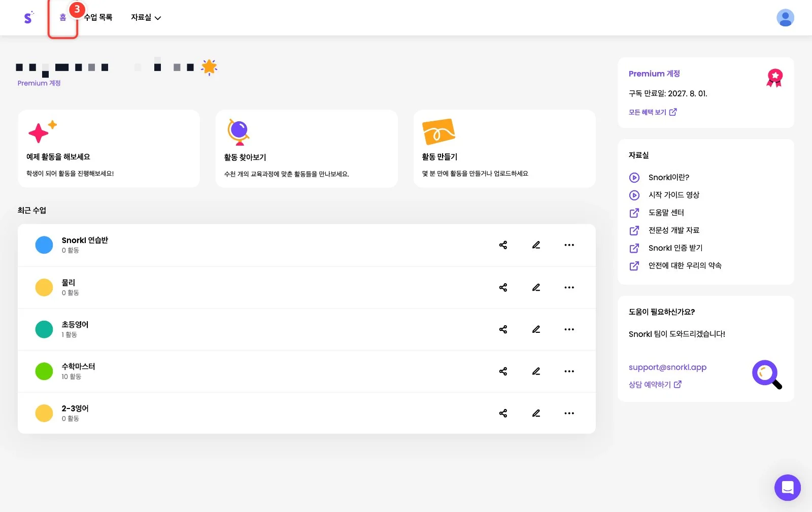Image resolution: width=812 pixels, height=512 pixels.
Task: Open the 2-3영어 class title
Action: [75, 408]
